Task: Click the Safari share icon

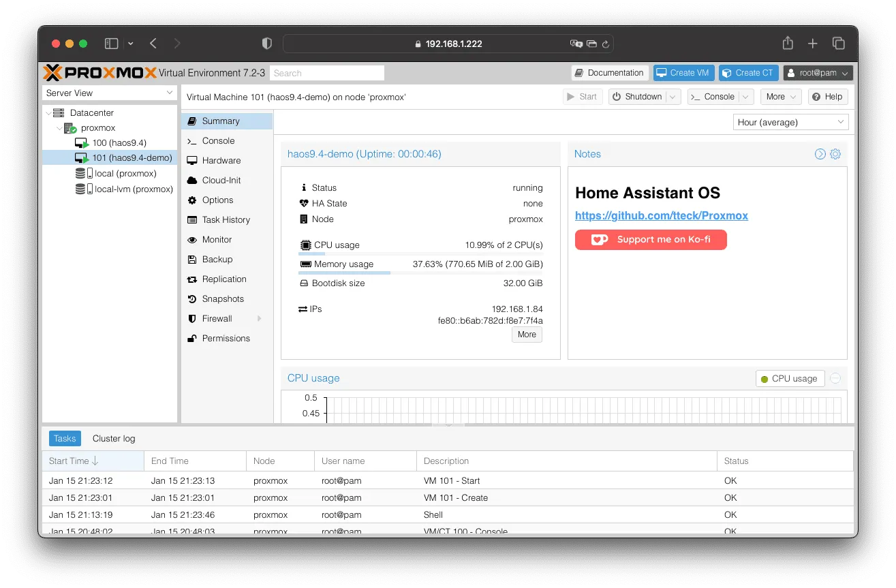Action: click(788, 43)
